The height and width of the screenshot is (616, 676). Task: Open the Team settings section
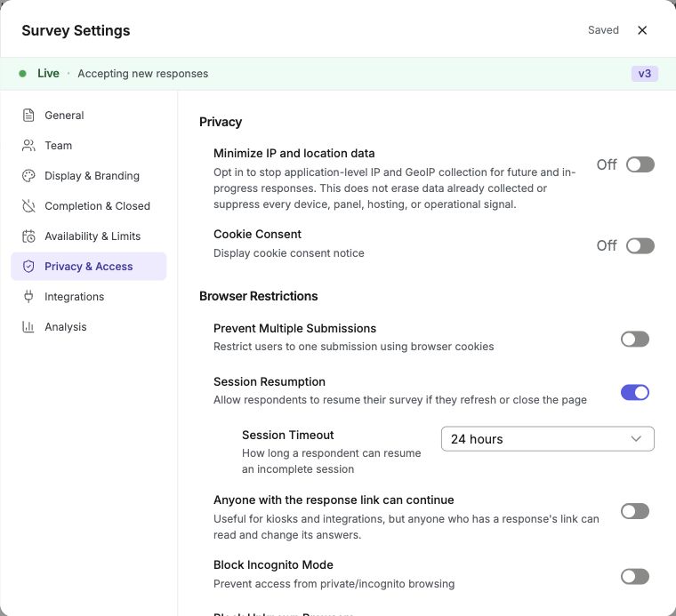coord(88,146)
